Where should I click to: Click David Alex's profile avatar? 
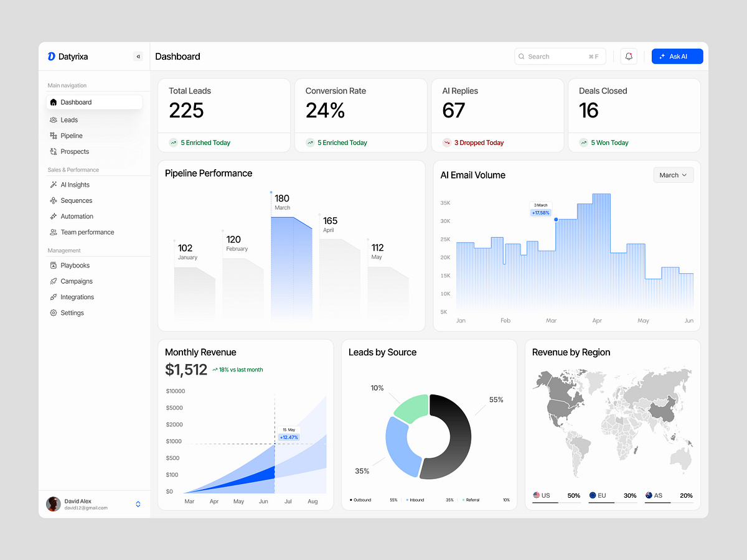click(x=54, y=504)
